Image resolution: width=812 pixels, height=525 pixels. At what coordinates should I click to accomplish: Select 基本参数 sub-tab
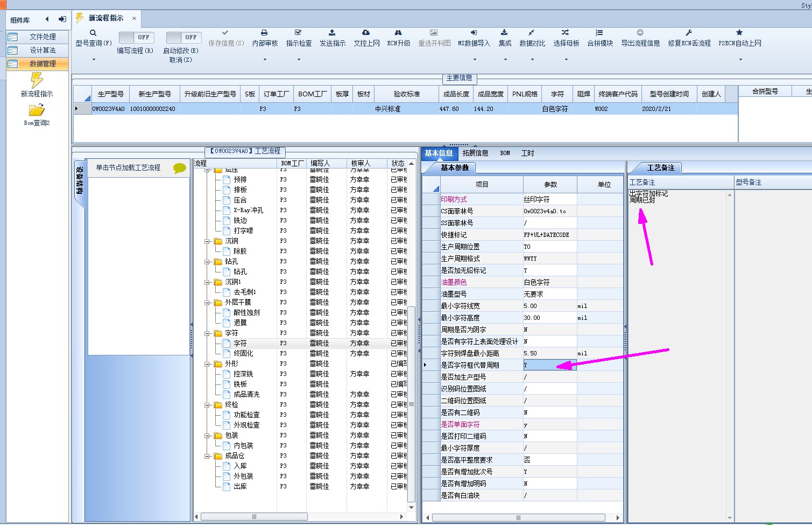click(x=455, y=167)
